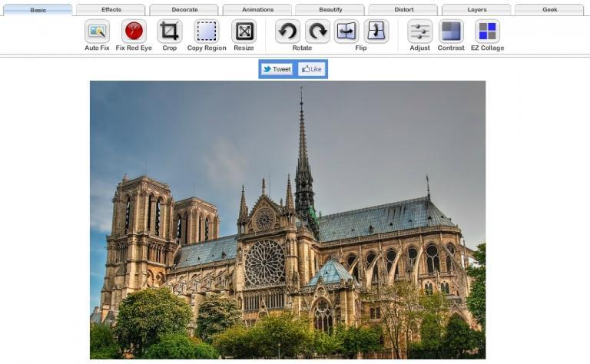Rotate the image counterclockwise
This screenshot has width=590, height=364.
click(x=287, y=31)
